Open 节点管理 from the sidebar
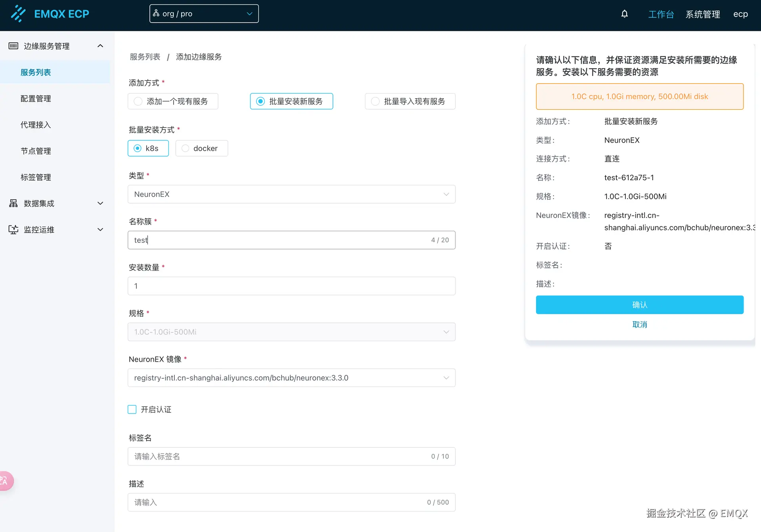 click(35, 151)
